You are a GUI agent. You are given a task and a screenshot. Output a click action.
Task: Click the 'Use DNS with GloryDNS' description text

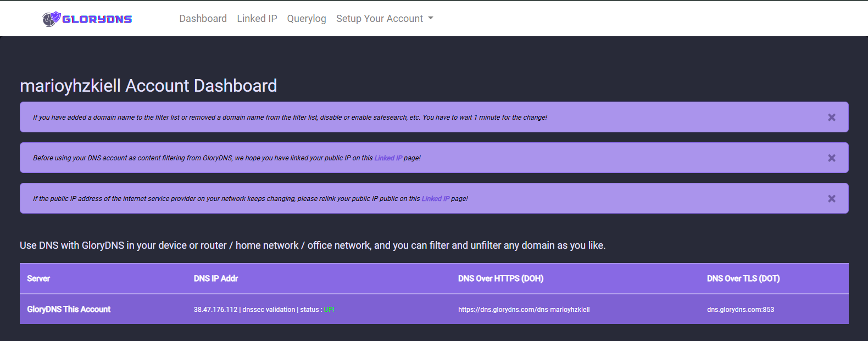pos(313,245)
